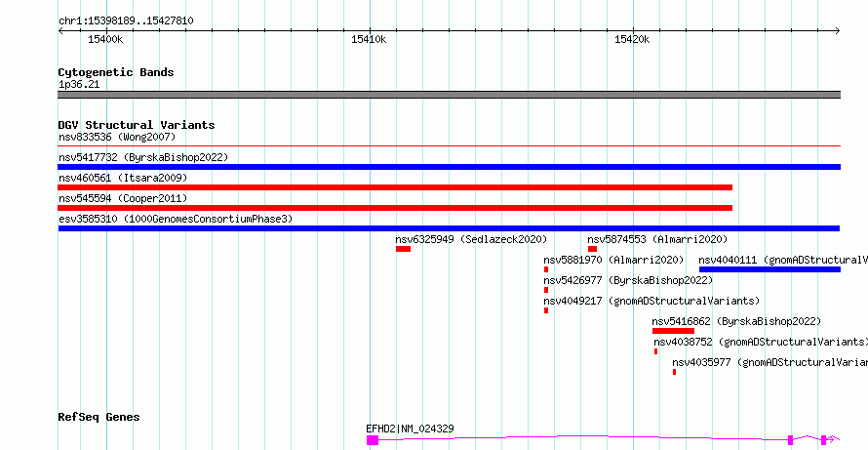The width and height of the screenshot is (868, 450).
Task: Click the first magenta EFHD2 exon block
Action: click(x=372, y=440)
